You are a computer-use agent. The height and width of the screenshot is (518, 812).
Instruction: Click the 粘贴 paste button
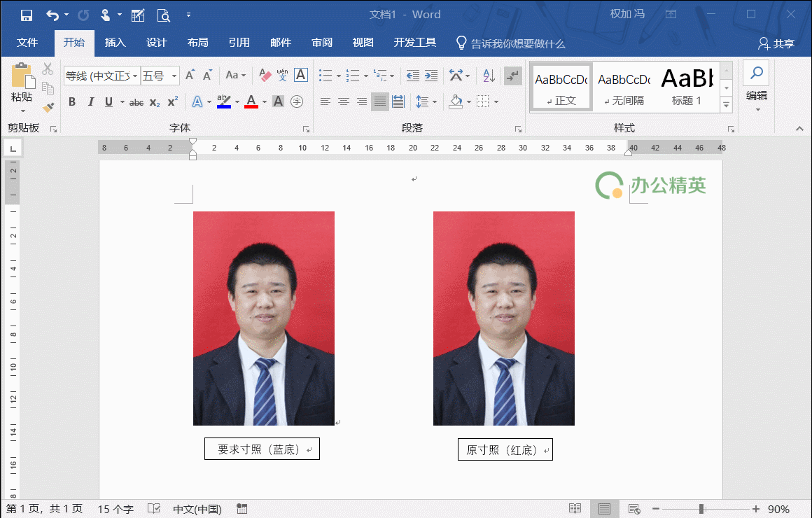pyautogui.click(x=22, y=85)
